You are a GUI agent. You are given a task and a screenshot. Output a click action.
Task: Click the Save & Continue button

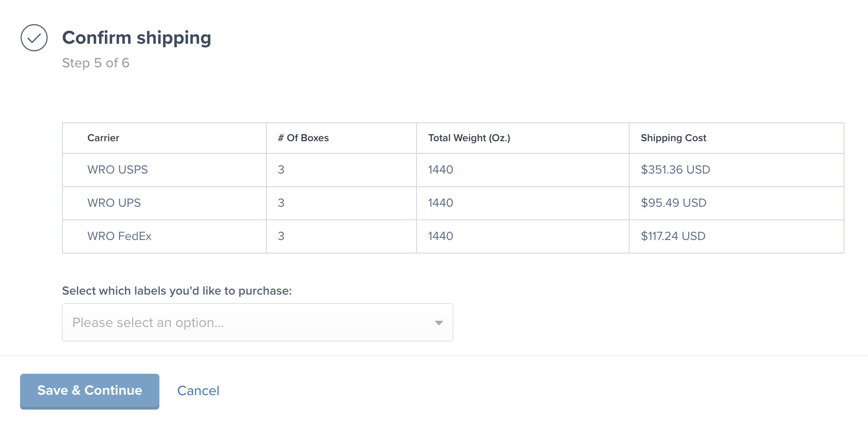[89, 391]
